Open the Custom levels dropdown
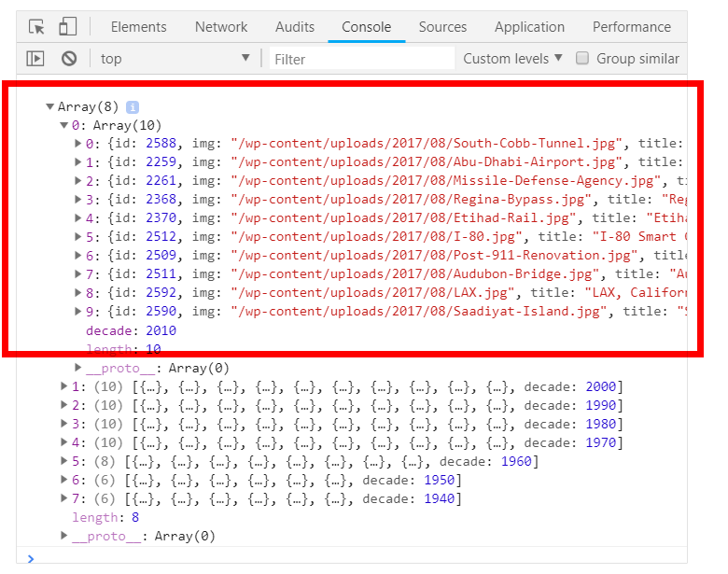The height and width of the screenshot is (574, 728). 512,59
